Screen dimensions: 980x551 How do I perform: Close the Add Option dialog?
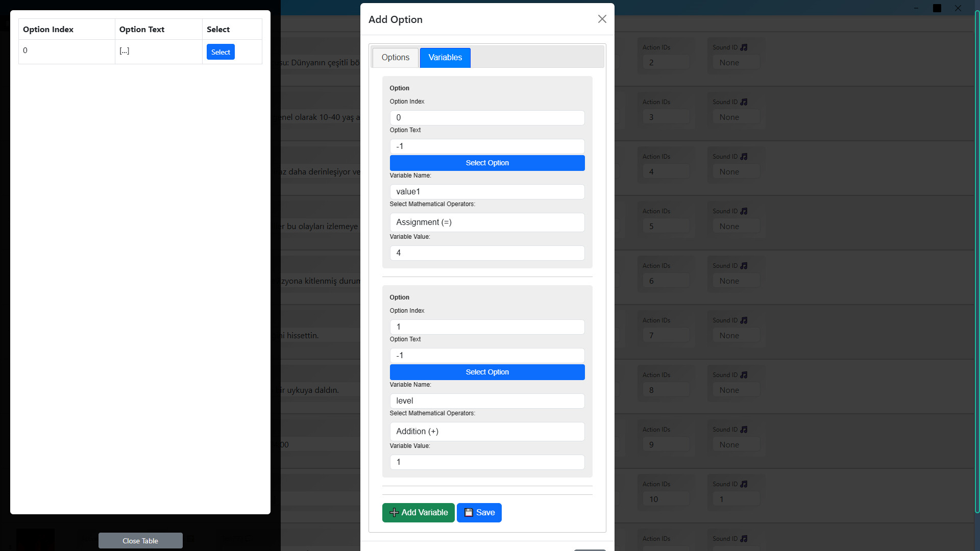coord(602,19)
